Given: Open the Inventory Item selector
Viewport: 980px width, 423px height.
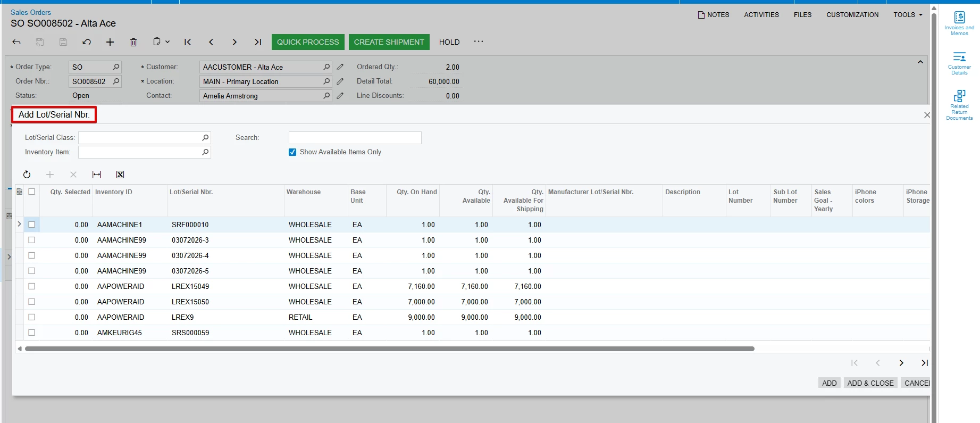Looking at the screenshot, I should pyautogui.click(x=205, y=152).
